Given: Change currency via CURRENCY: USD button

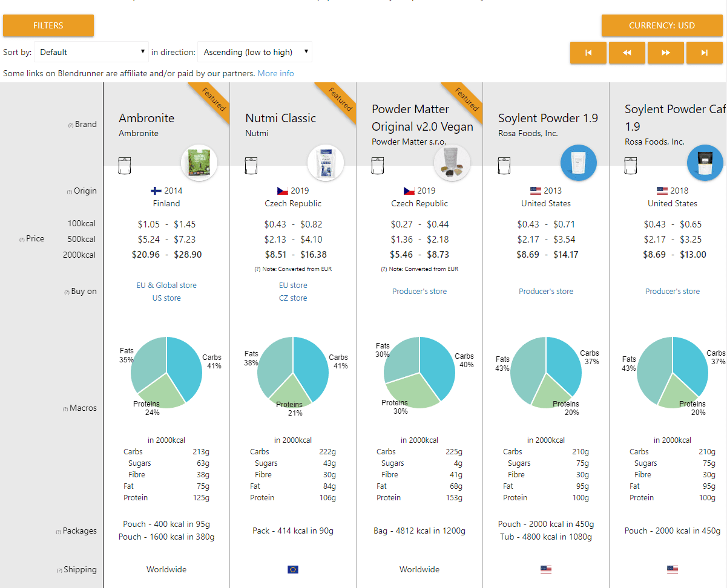Looking at the screenshot, I should (662, 25).
